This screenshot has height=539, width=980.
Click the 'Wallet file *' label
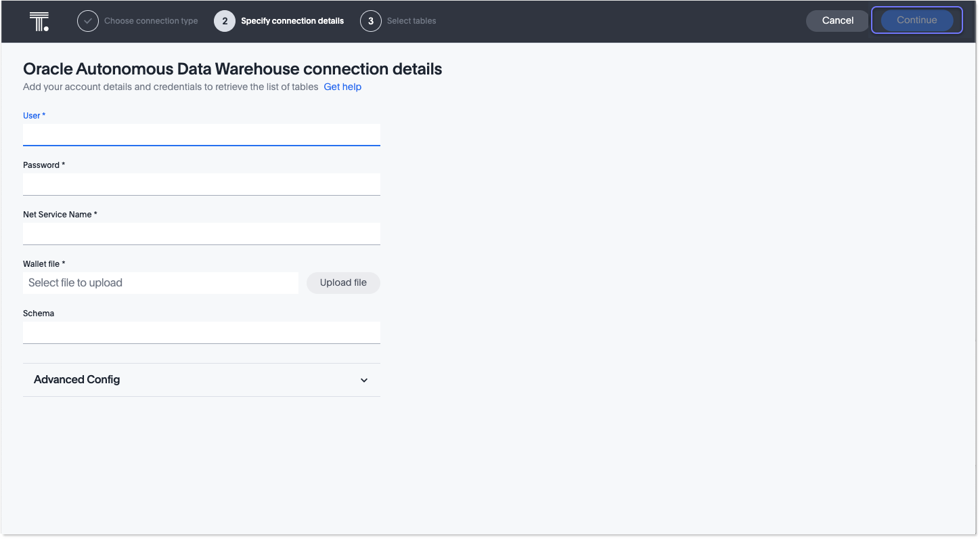click(44, 264)
